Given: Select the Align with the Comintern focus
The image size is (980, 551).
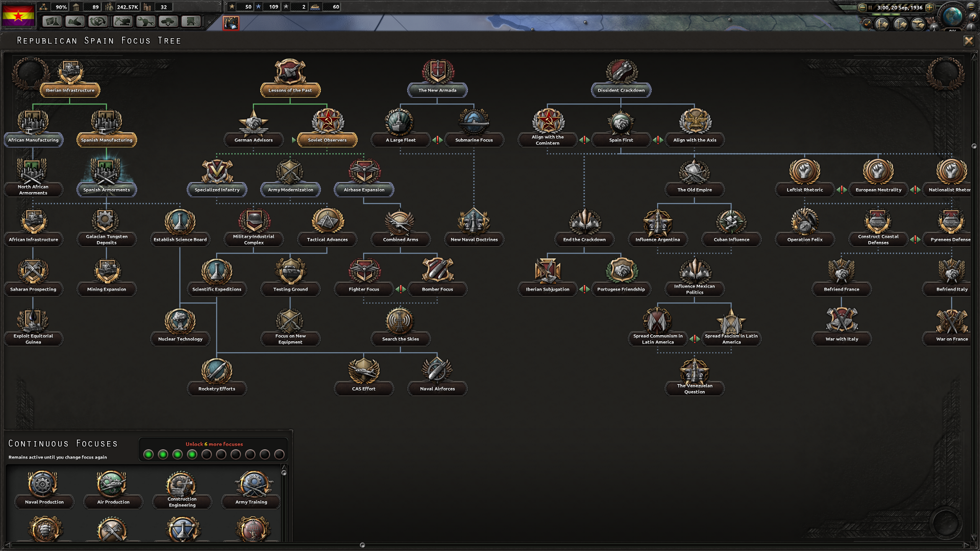Looking at the screenshot, I should pos(547,128).
